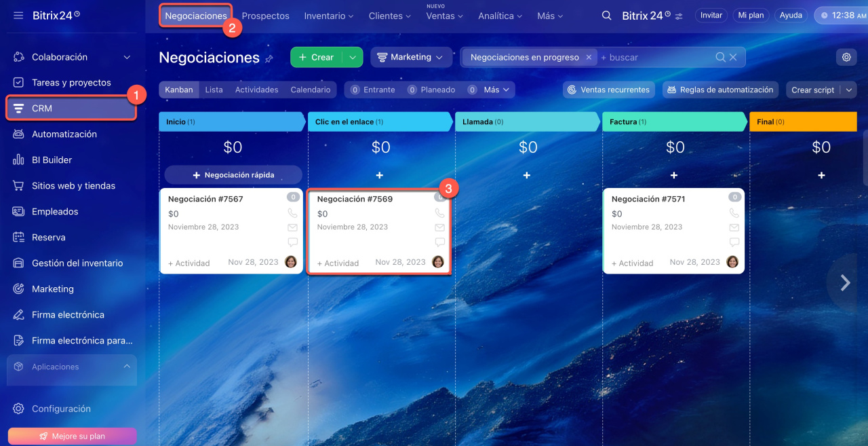868x446 pixels.
Task: Open BI Builder in the sidebar
Action: click(x=52, y=160)
